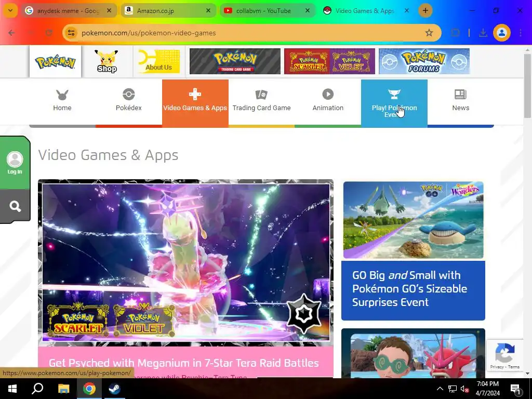Image resolution: width=532 pixels, height=399 pixels.
Task: View site information icon in address bar
Action: tap(71, 33)
